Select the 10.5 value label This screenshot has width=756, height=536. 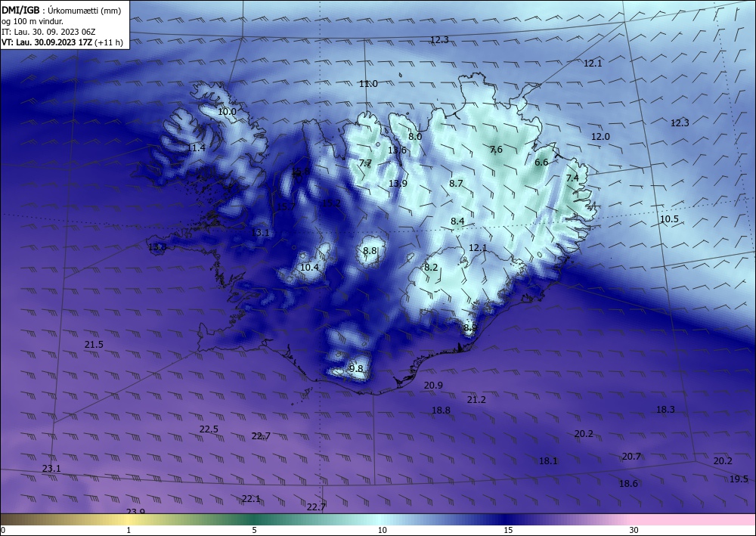(669, 219)
